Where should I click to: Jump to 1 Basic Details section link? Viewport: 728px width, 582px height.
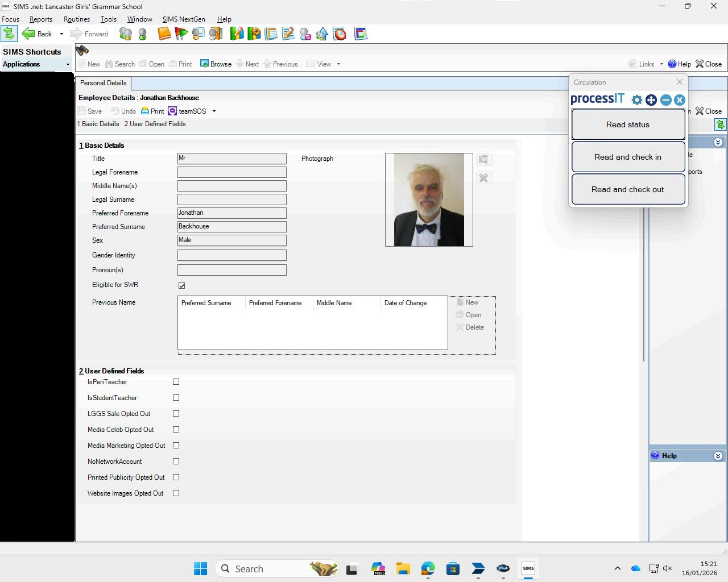[x=98, y=124]
